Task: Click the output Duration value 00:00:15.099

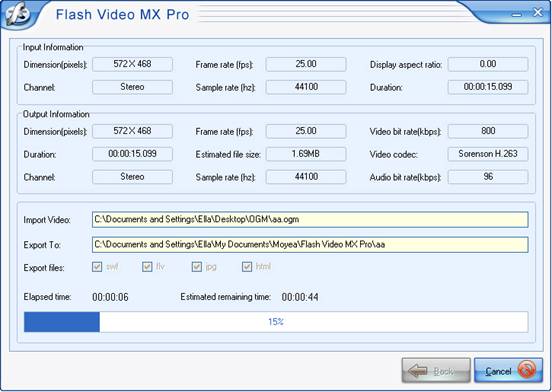Action: coord(132,154)
